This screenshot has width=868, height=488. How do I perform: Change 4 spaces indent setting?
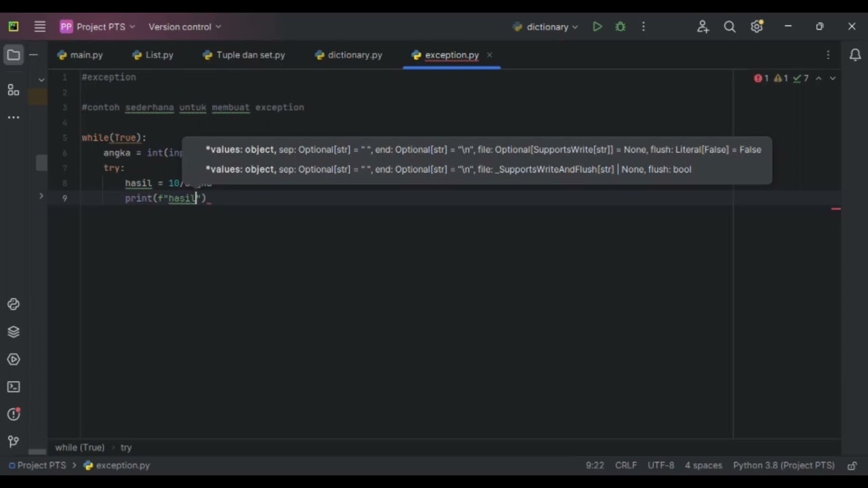703,466
